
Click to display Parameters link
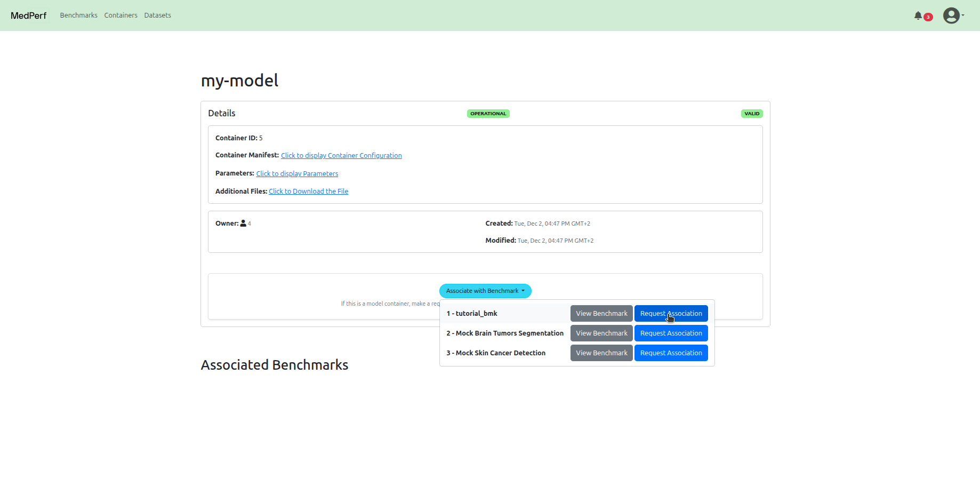click(x=297, y=174)
